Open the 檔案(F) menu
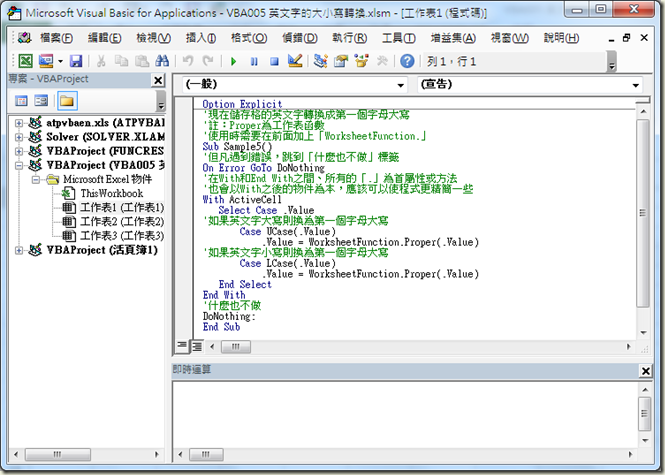Image resolution: width=665 pixels, height=475 pixels. [x=56, y=38]
